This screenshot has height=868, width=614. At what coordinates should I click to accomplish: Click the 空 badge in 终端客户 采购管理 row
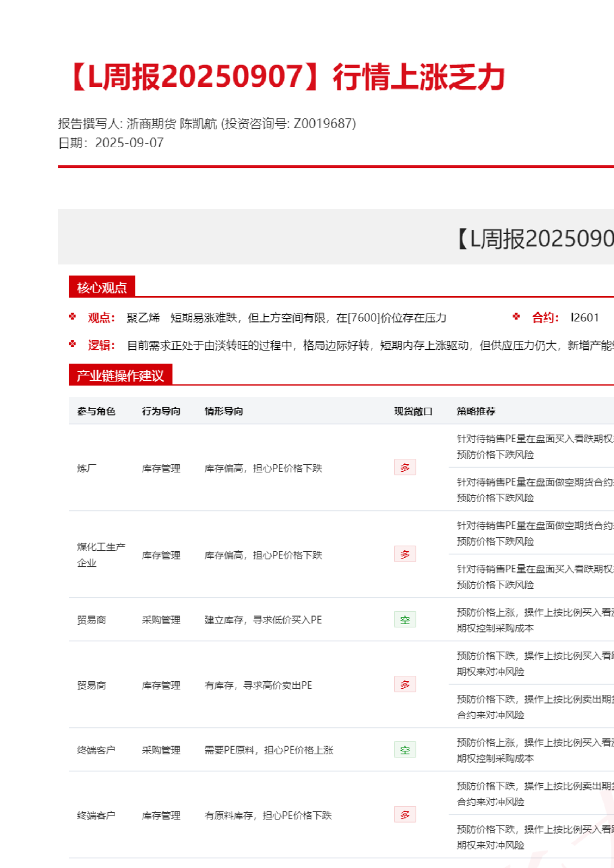click(405, 750)
